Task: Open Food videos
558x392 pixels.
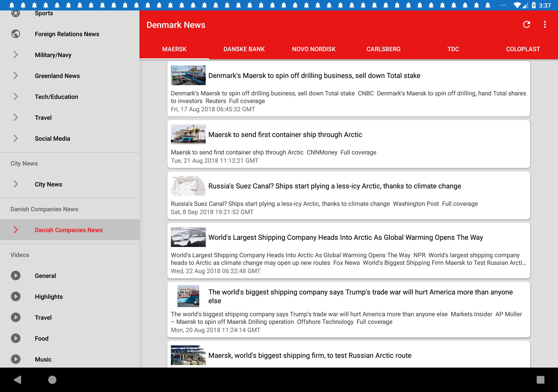Action: 70,338
